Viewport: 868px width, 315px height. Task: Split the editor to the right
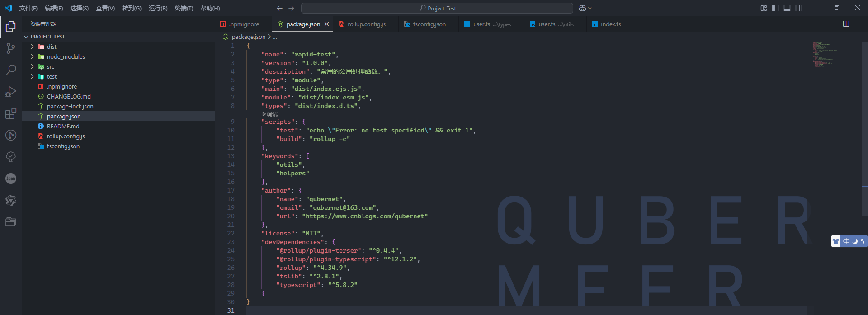(846, 24)
